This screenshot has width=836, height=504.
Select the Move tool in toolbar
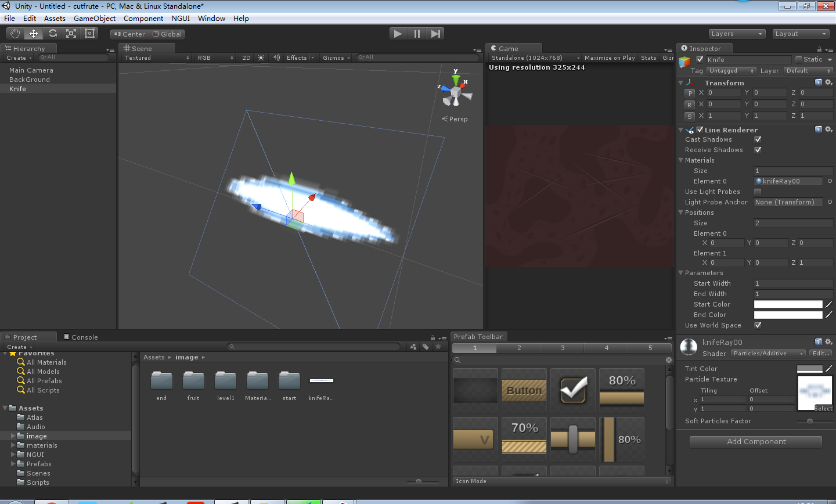coord(34,34)
